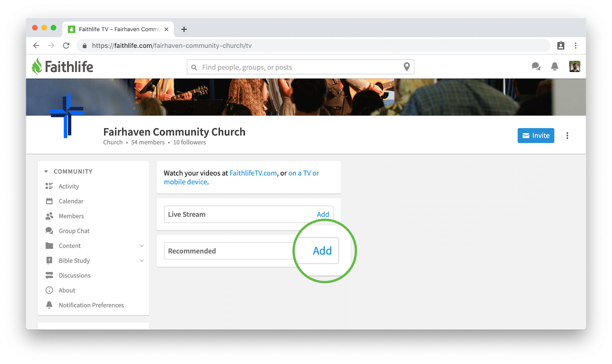
Task: Click the COMMUNITY heading text
Action: click(73, 172)
